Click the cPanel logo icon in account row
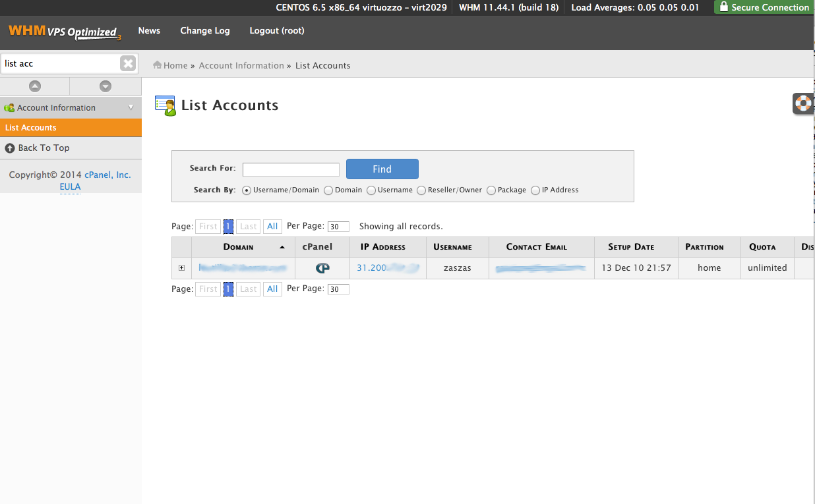Viewport: 815px width, 504px height. click(x=322, y=268)
